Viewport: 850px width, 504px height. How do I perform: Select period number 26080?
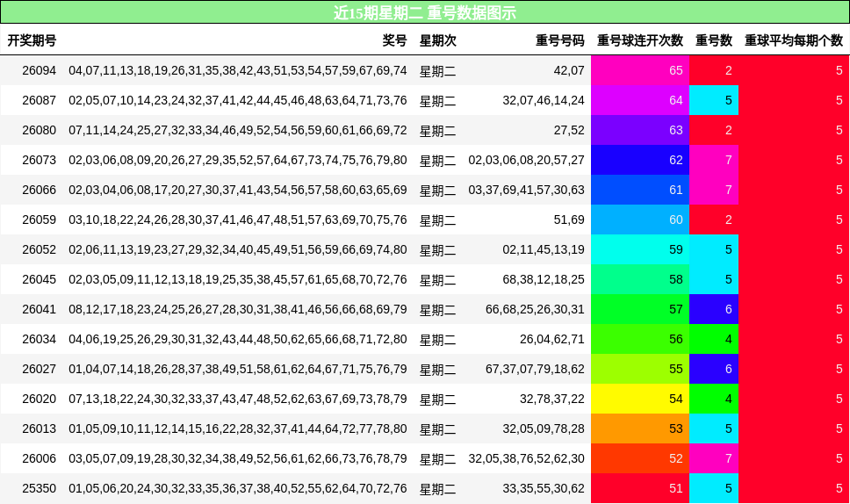39,130
